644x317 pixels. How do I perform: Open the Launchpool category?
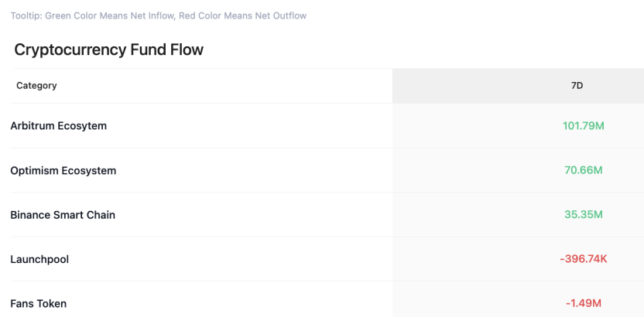39,260
